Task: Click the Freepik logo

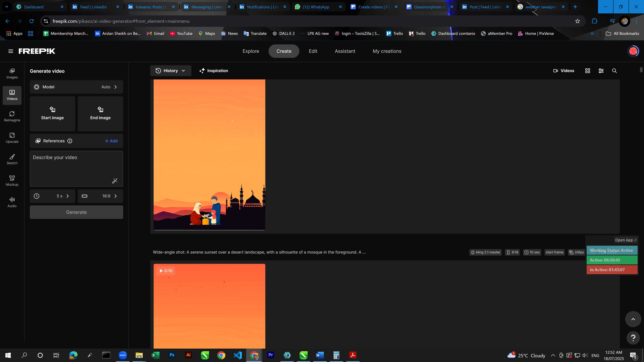Action: pyautogui.click(x=37, y=51)
